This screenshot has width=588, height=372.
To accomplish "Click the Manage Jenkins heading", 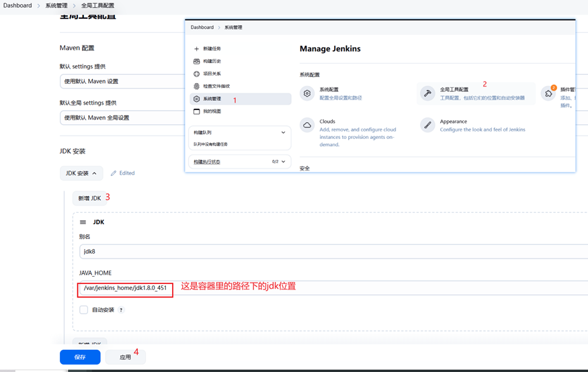I will click(x=330, y=49).
